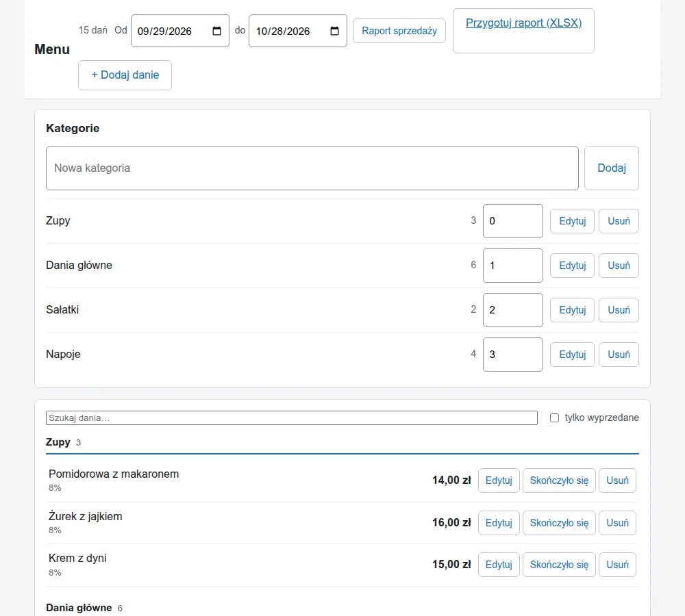Edit the Zupy category

572,221
